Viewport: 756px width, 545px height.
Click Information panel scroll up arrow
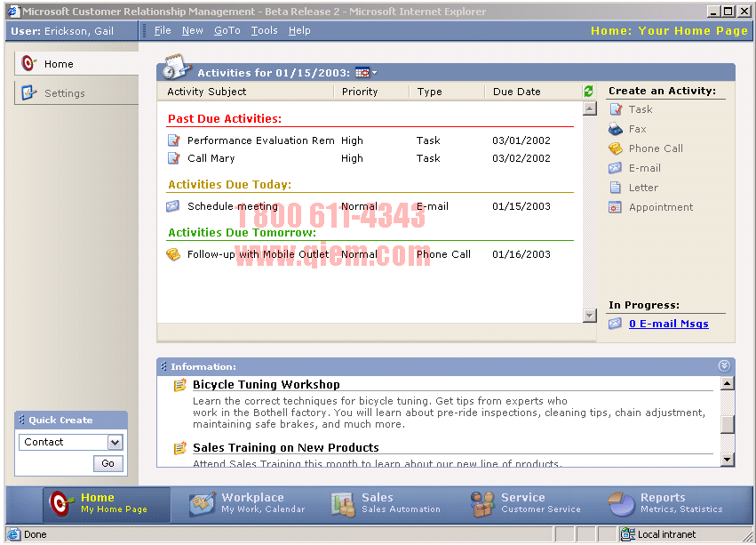click(728, 384)
